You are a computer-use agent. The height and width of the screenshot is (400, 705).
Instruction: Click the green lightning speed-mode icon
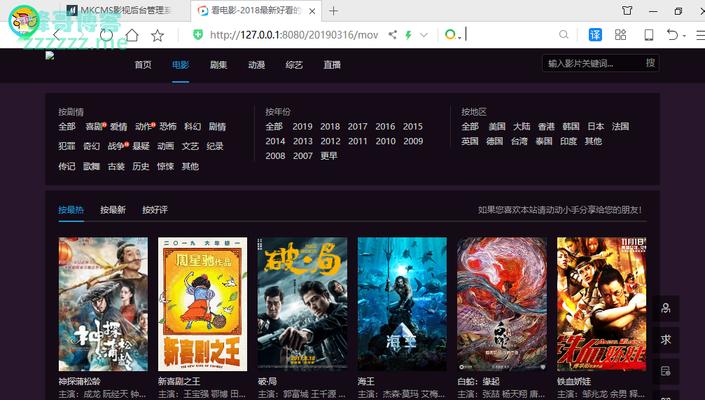point(408,35)
